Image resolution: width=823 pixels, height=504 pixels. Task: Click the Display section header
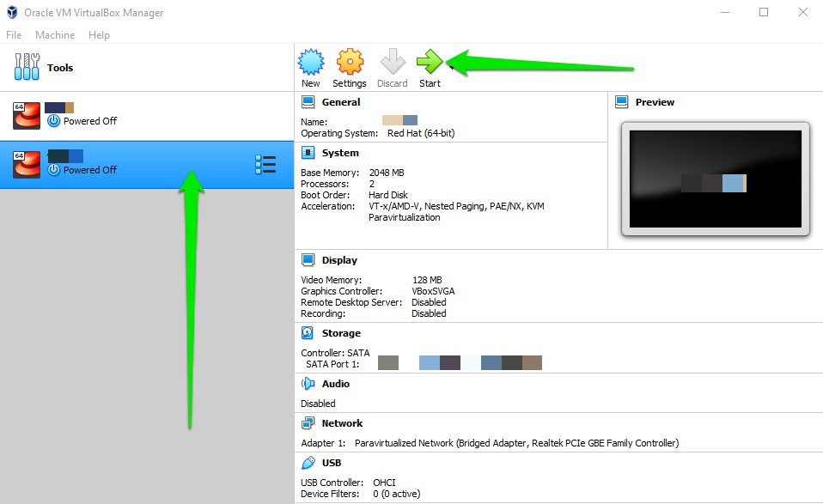pos(339,260)
